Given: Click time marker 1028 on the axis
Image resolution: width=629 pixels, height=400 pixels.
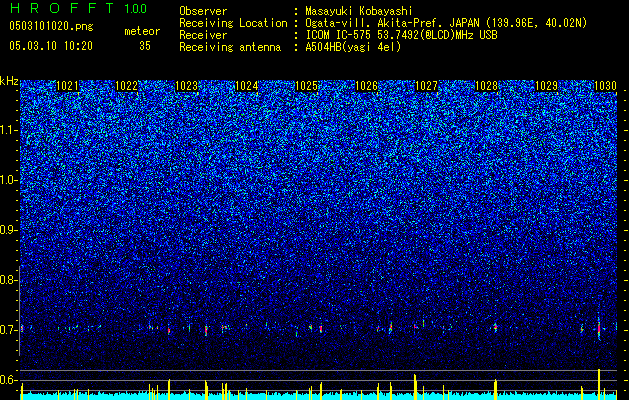Looking at the screenshot, I should (x=486, y=86).
